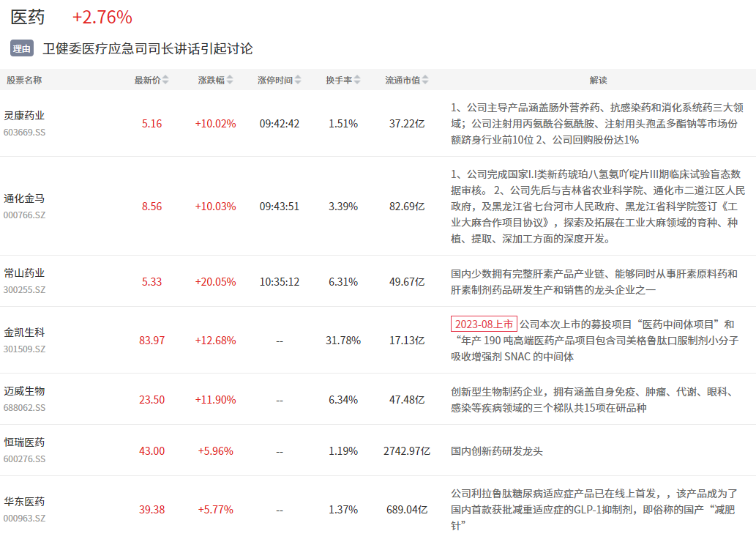This screenshot has height=542, width=756.
Task: Click the 股票名称 column header
Action: pyautogui.click(x=24, y=80)
